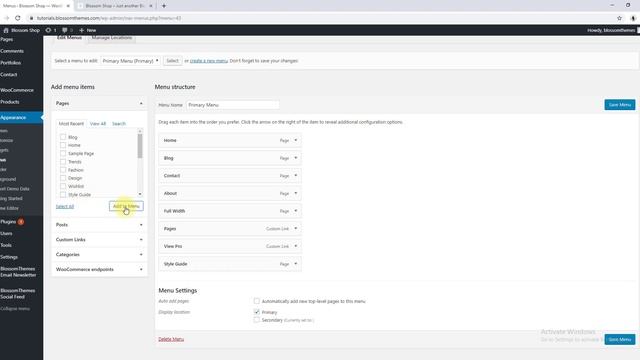Click the top Save Menu button

point(620,105)
